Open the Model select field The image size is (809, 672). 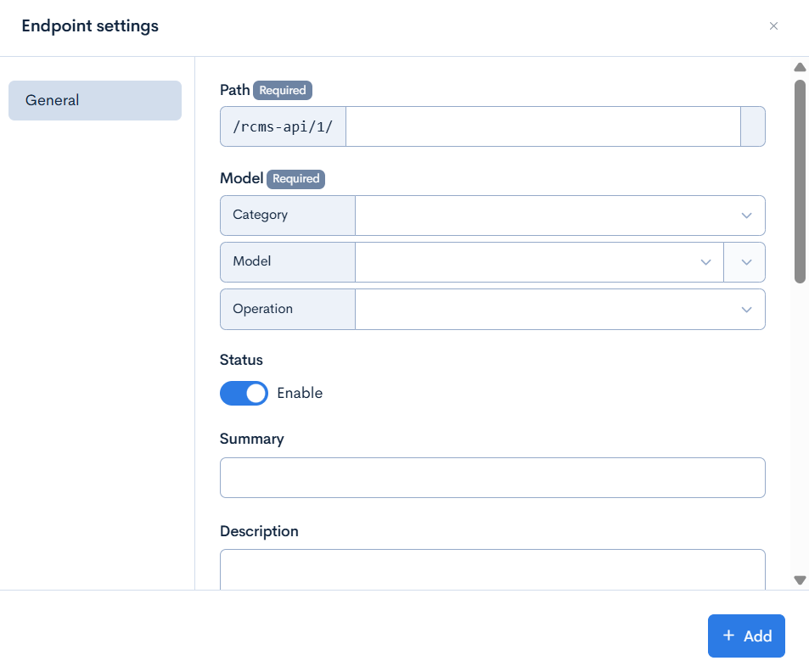538,262
